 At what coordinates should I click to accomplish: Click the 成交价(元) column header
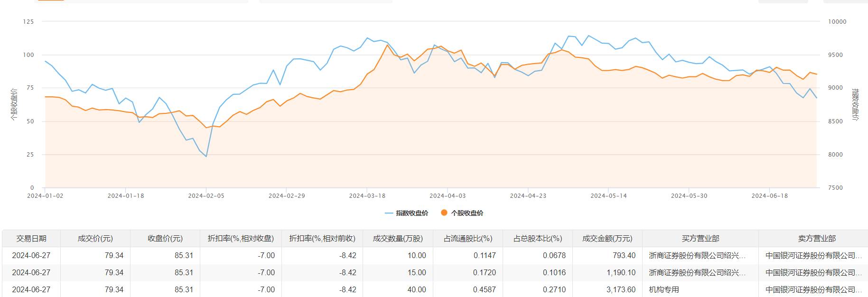(x=95, y=238)
